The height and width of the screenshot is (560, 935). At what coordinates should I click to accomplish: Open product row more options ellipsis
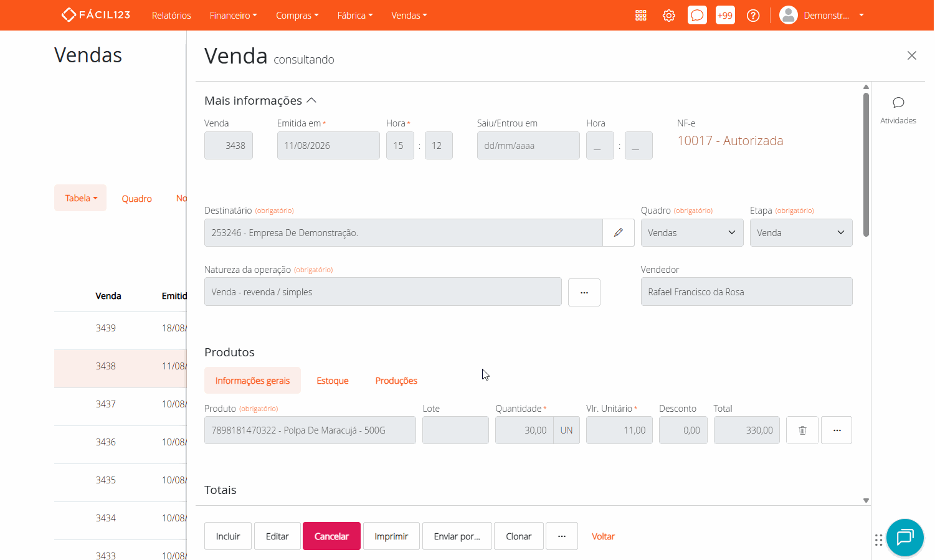[x=837, y=430]
